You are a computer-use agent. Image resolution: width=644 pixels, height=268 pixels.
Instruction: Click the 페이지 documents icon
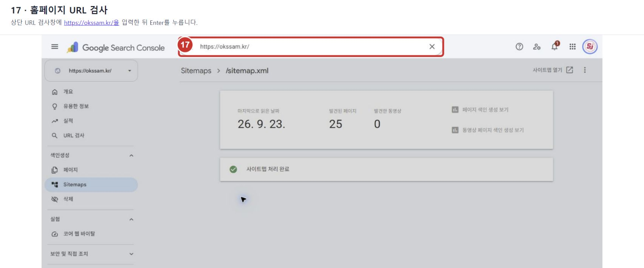55,170
